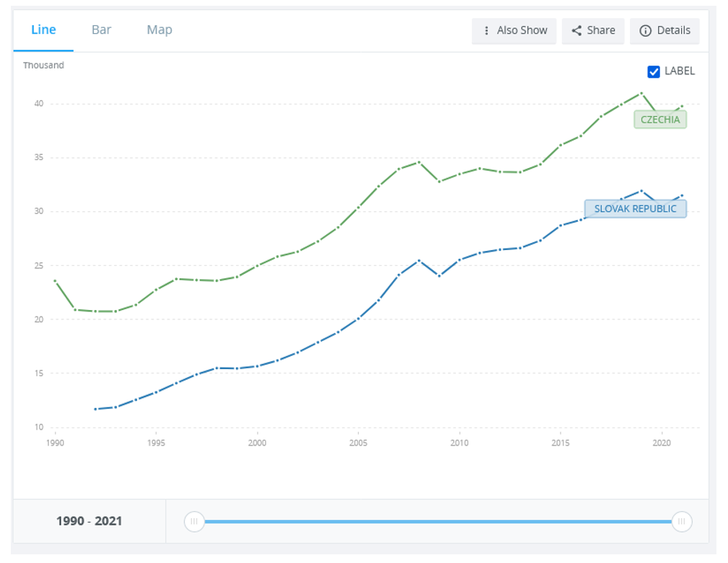The image size is (728, 563).
Task: Click the right year slider handle
Action: click(682, 521)
